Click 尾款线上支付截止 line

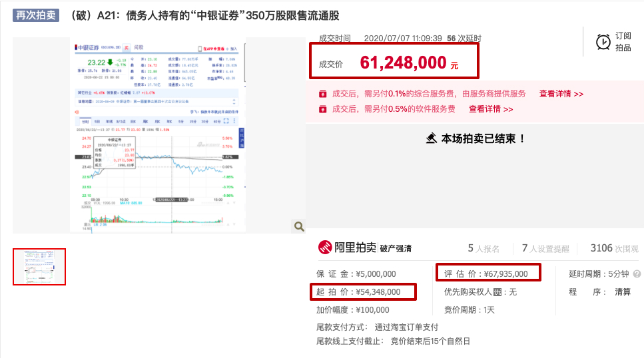[393, 341]
